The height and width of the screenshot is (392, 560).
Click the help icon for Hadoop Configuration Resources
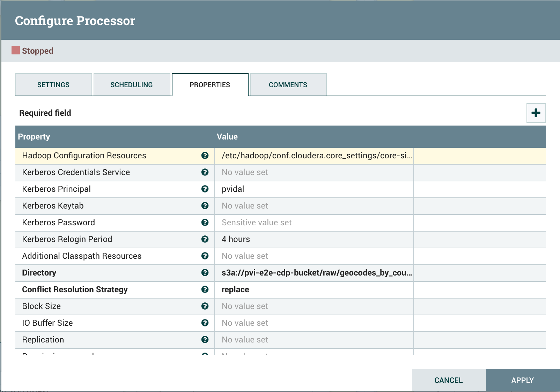click(x=205, y=156)
